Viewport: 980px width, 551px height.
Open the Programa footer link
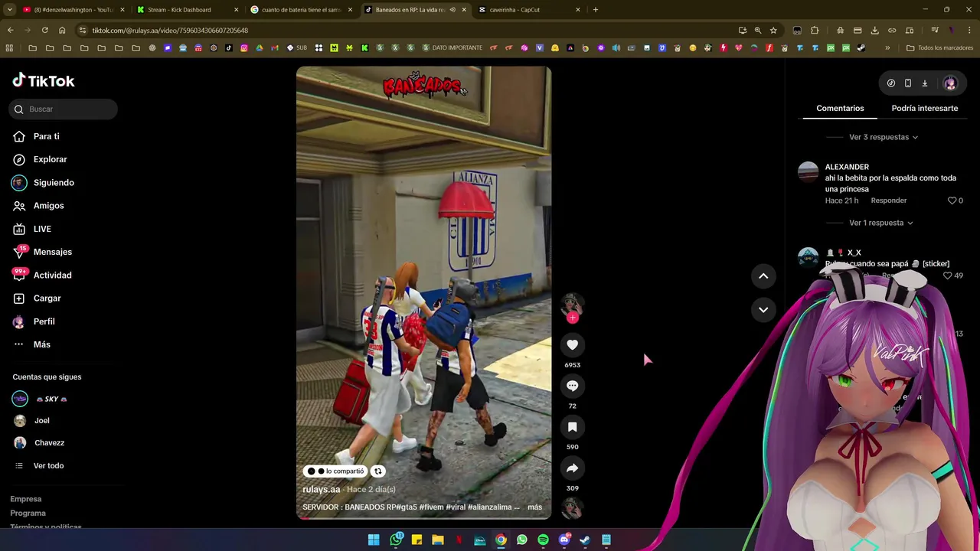(x=28, y=514)
